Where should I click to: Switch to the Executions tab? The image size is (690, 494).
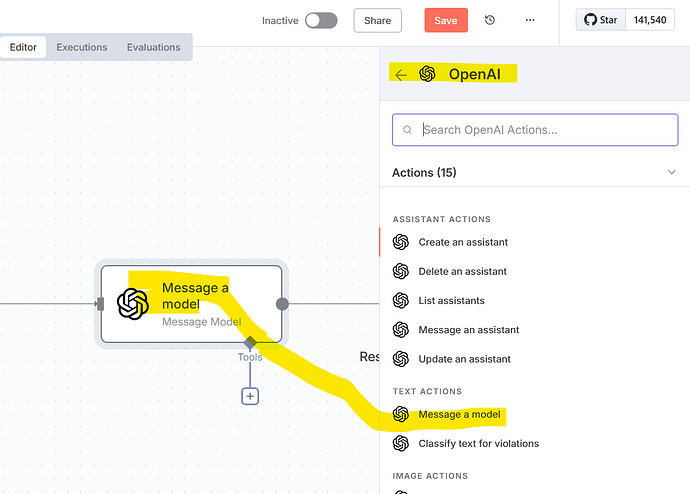pyautogui.click(x=82, y=47)
